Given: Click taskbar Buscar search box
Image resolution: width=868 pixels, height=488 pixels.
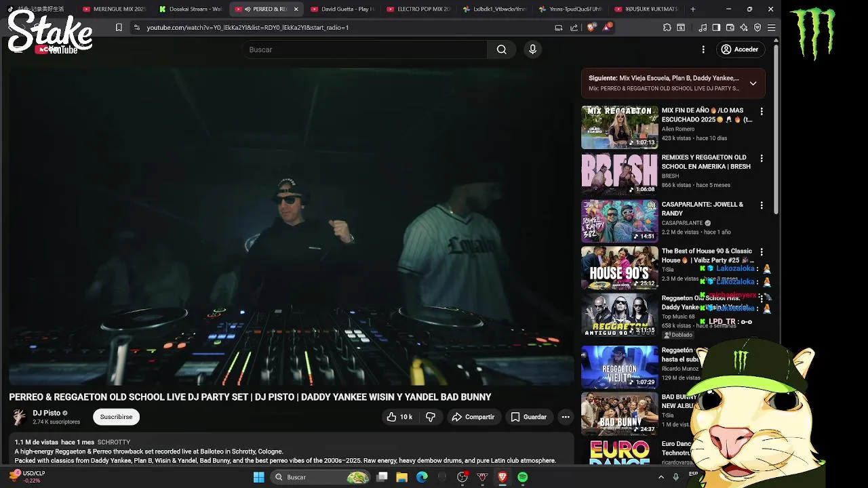Looking at the screenshot, I should pyautogui.click(x=321, y=477).
